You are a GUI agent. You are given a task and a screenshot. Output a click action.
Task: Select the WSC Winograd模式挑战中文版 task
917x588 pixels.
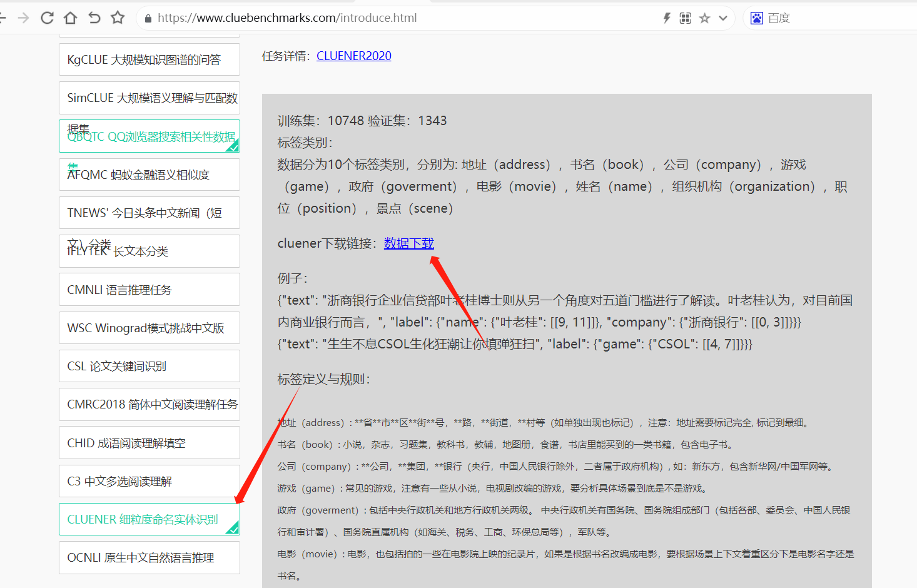pos(149,327)
